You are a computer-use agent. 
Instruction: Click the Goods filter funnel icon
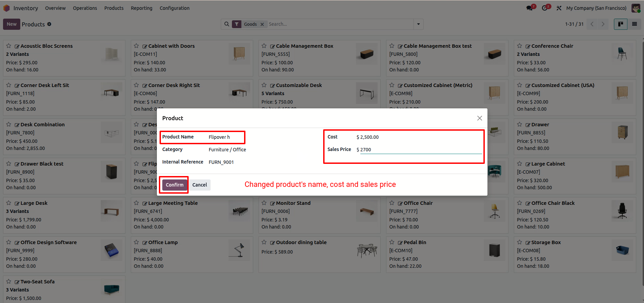237,24
